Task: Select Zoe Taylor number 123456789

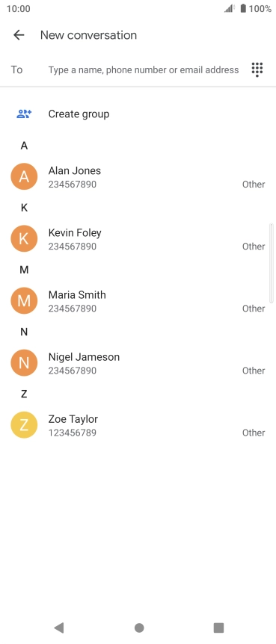Action: 73,433
